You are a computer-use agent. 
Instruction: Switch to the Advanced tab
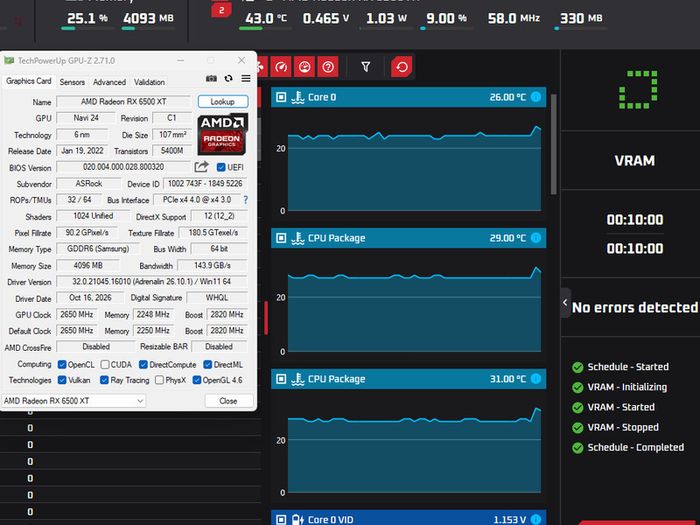pos(109,82)
